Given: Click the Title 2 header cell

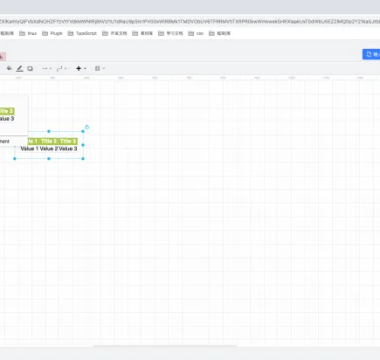Looking at the screenshot, I should click(x=49, y=141).
